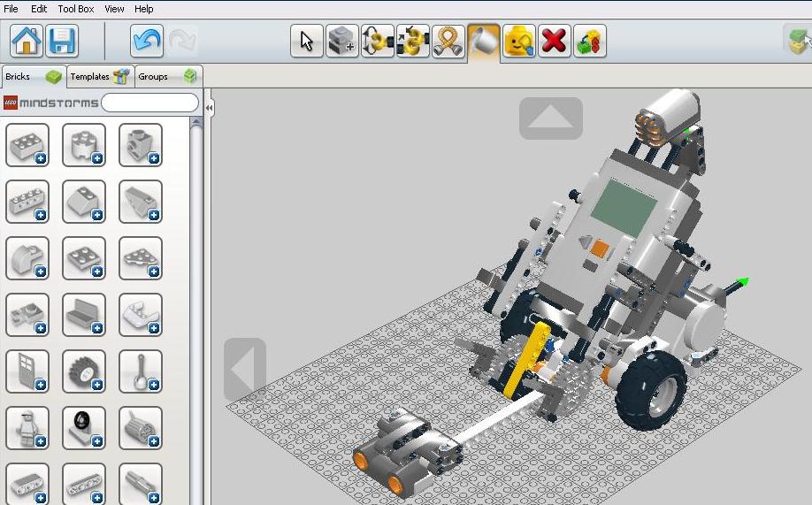Image resolution: width=812 pixels, height=505 pixels.
Task: Select the NXT brick green screen
Action: [x=624, y=208]
